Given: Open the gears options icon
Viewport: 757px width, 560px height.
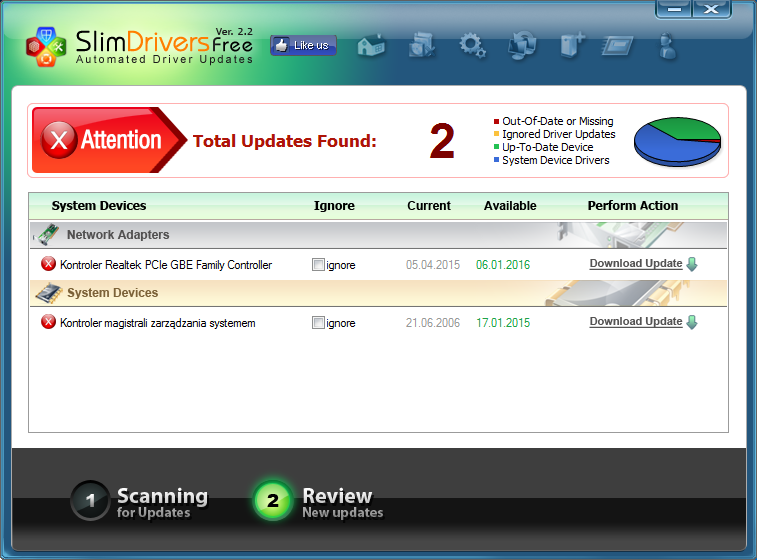Looking at the screenshot, I should 472,46.
